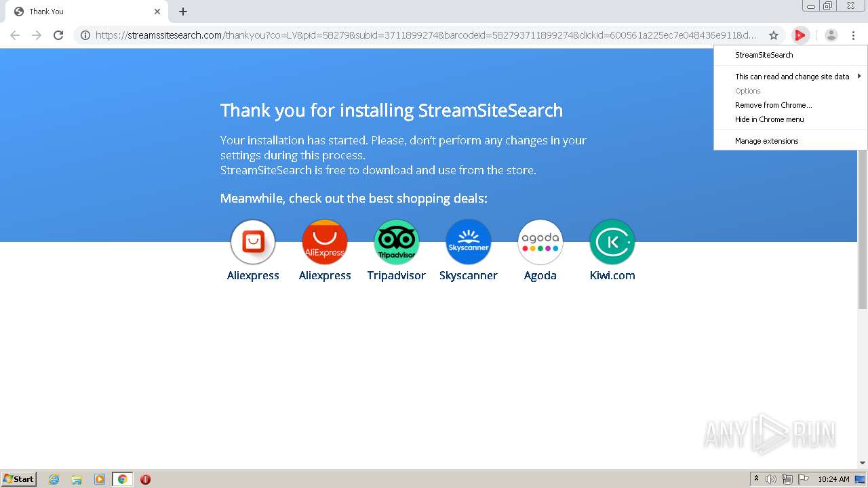
Task: Bookmark this page with the star icon
Action: (774, 35)
